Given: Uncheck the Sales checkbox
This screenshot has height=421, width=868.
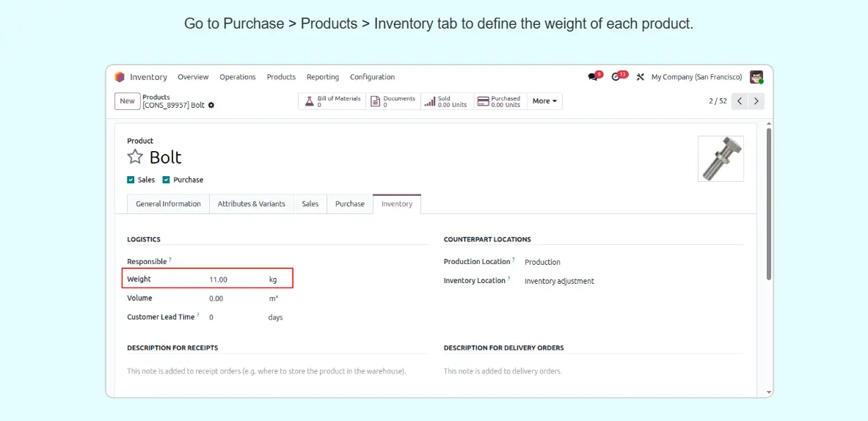Looking at the screenshot, I should pos(131,180).
